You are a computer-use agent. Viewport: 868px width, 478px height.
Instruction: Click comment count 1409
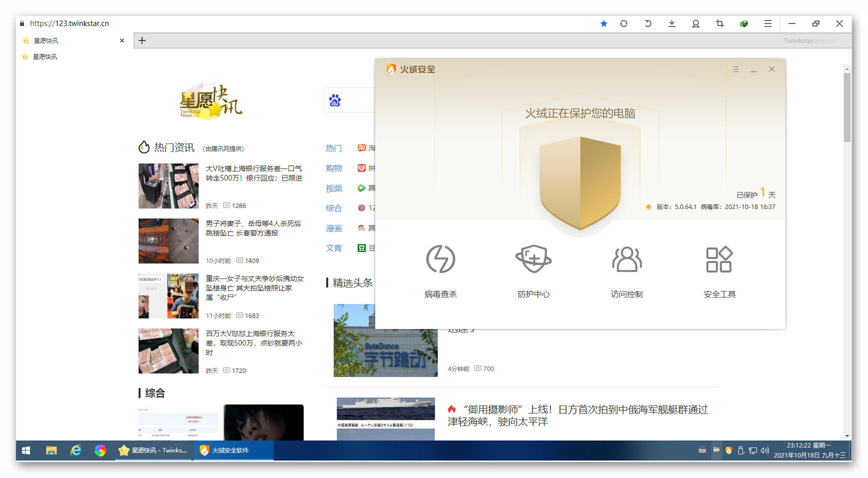pyautogui.click(x=248, y=260)
